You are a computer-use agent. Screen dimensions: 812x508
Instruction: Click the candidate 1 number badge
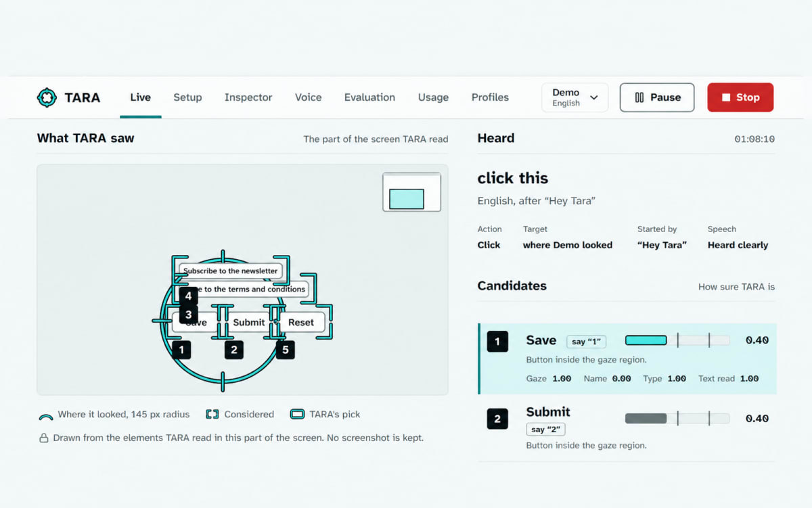click(497, 342)
